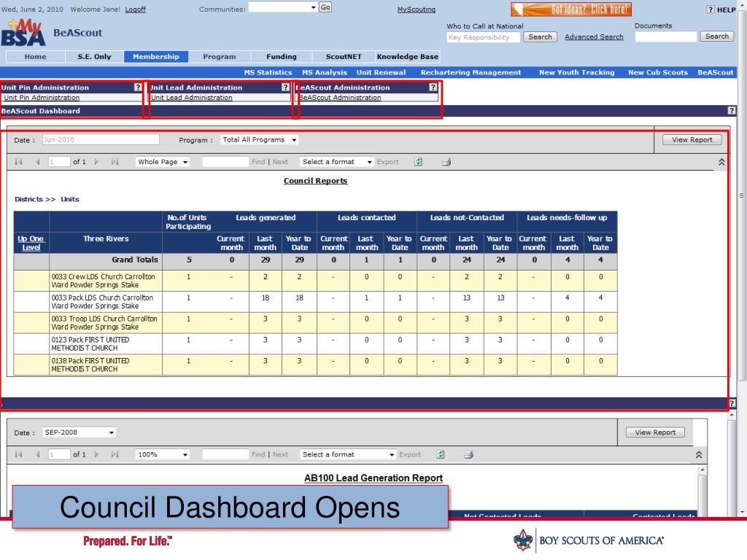
Task: Open Rechartering Management submenu item
Action: click(x=471, y=72)
